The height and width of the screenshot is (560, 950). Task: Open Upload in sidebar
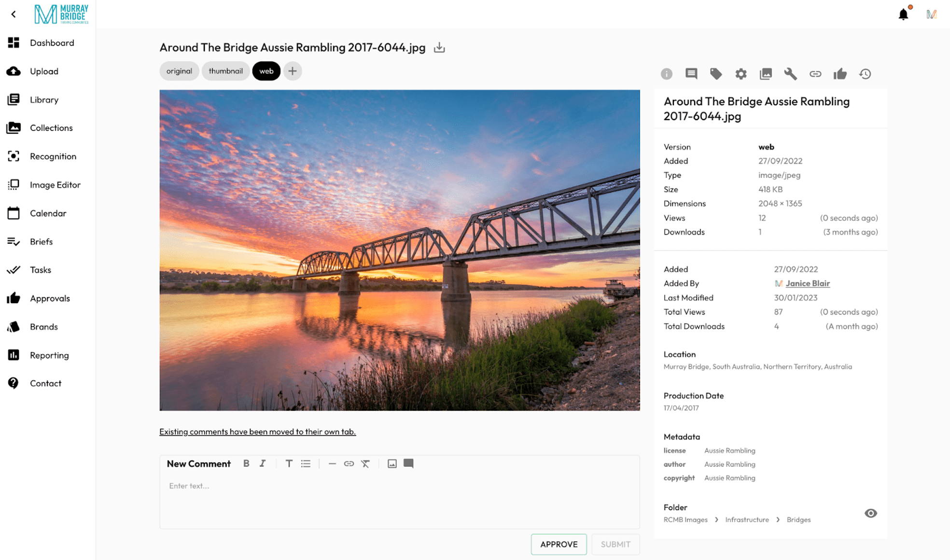(47, 71)
